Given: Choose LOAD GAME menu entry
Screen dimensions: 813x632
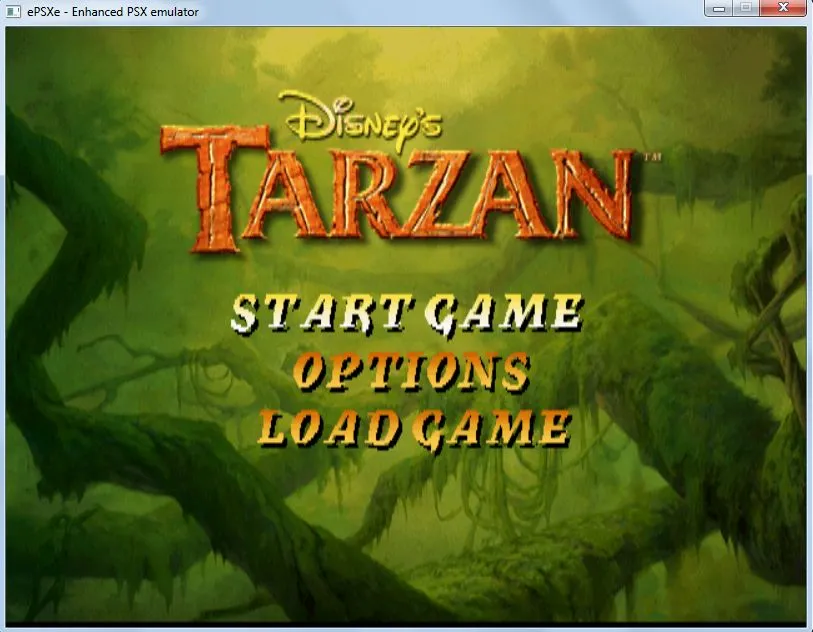Looking at the screenshot, I should 414,430.
